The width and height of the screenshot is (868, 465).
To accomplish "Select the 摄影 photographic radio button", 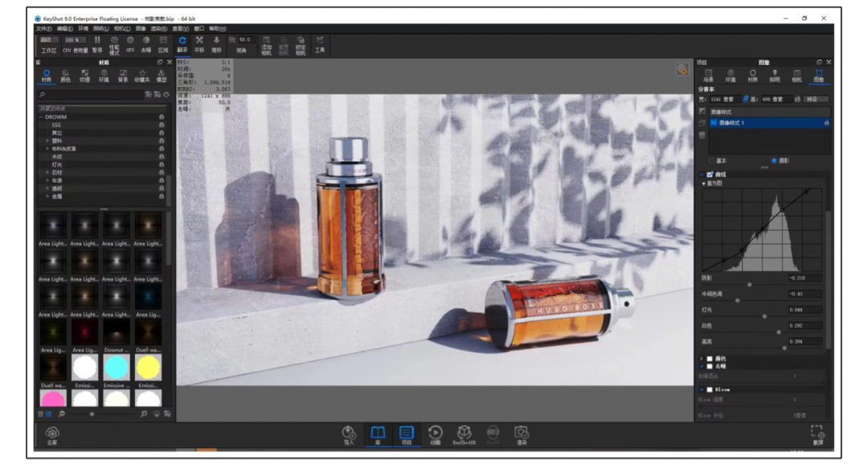I will click(x=774, y=161).
